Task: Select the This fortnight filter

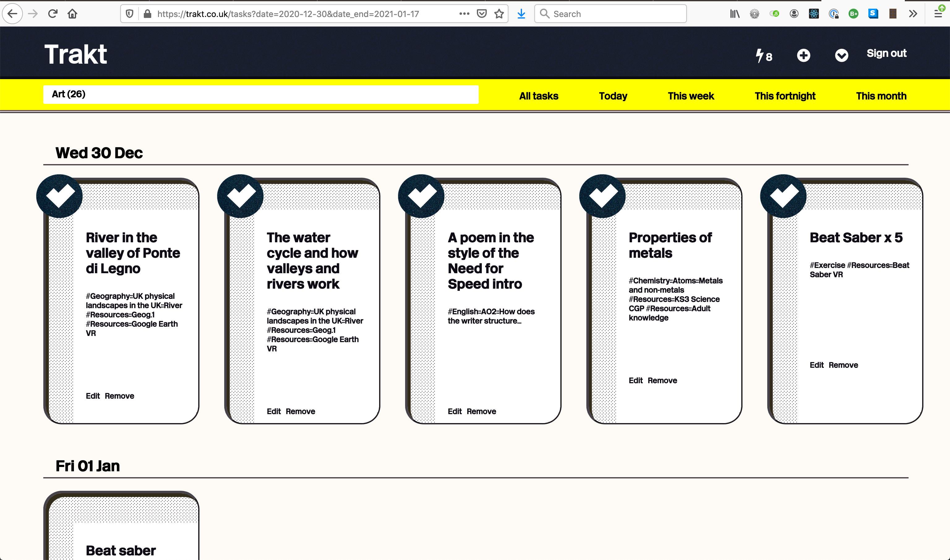Action: click(x=785, y=96)
